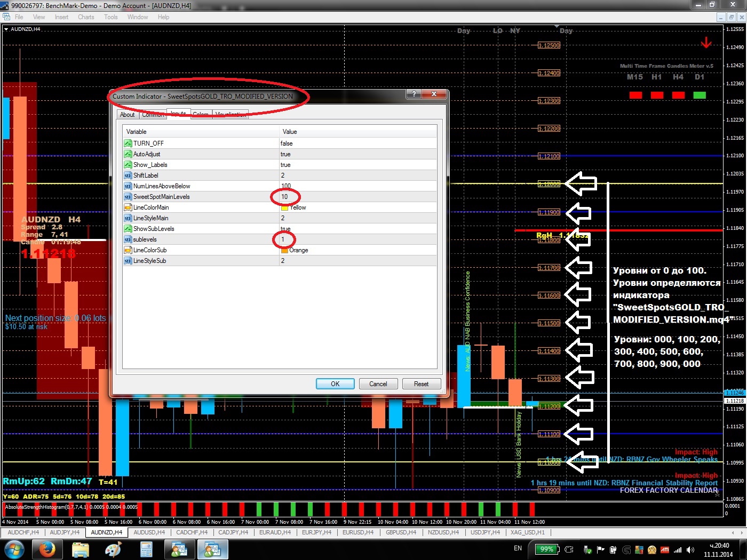Click the volume speaker tray icon
The width and height of the screenshot is (747, 560).
click(690, 549)
